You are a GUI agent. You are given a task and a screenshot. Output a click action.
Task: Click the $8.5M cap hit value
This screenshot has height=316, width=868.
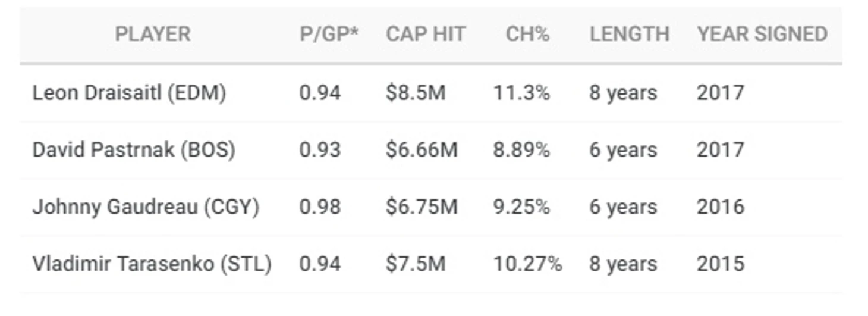click(415, 93)
